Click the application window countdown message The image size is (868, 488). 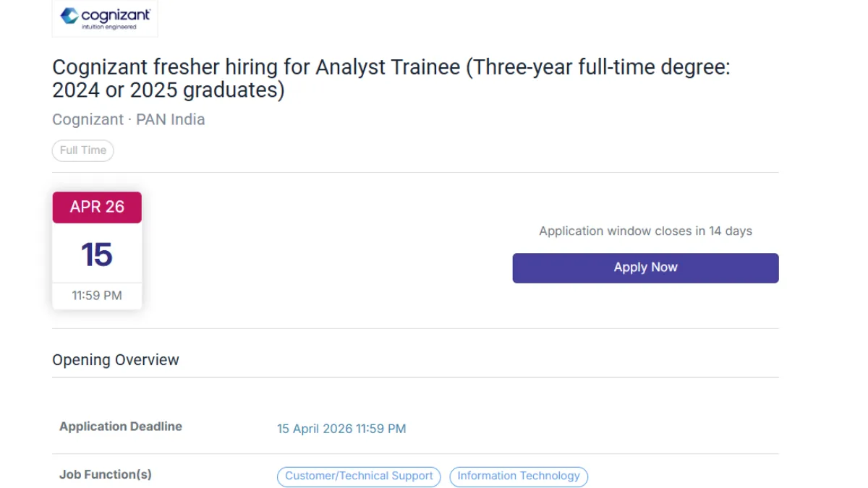pyautogui.click(x=645, y=231)
